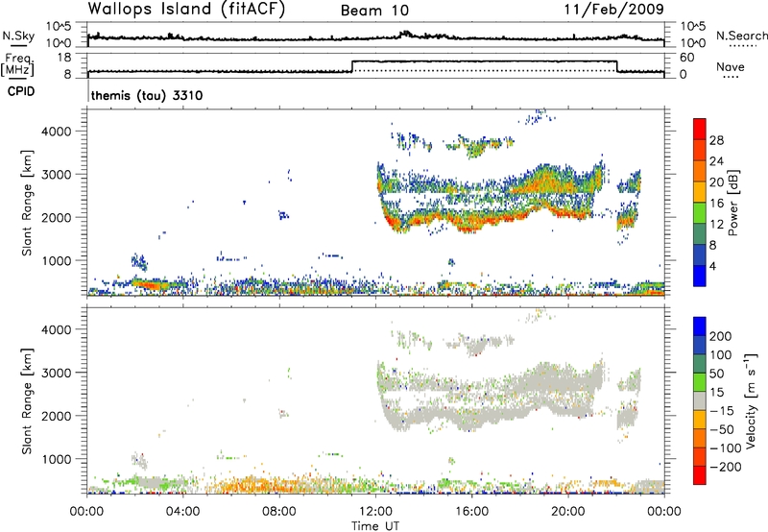Click the 'N.Sky' legend label
Image resolution: width=768 pixels, height=532 pixels.
[x=18, y=36]
